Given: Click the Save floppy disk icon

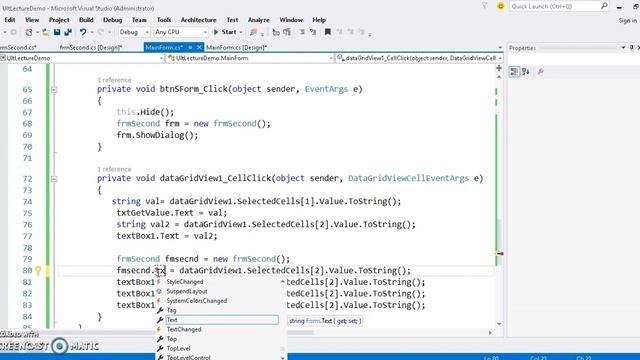Looking at the screenshot, I should pyautogui.click(x=57, y=32).
